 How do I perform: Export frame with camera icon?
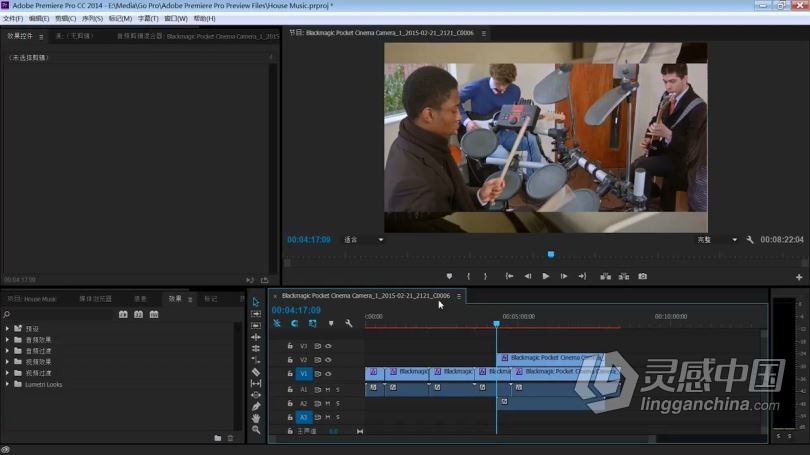[x=642, y=277]
